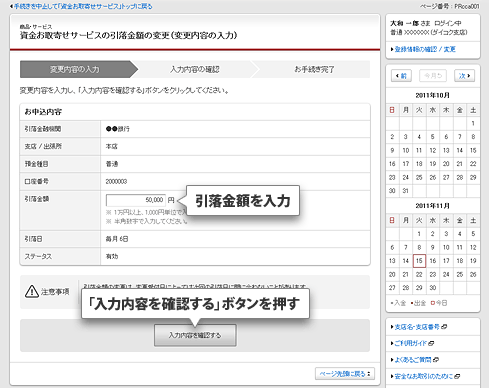Select the 入力内容の確認 step tab

pyautogui.click(x=195, y=69)
